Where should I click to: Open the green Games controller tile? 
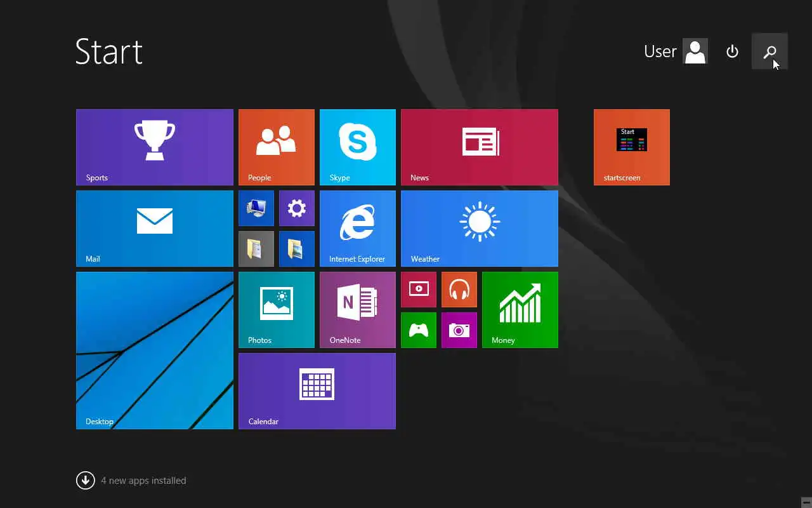pyautogui.click(x=419, y=330)
